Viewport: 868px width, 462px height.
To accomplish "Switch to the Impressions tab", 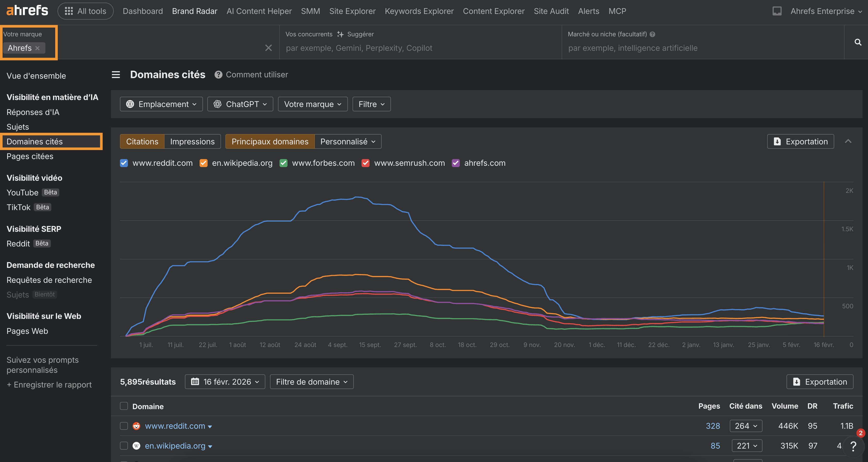I will pyautogui.click(x=192, y=142).
